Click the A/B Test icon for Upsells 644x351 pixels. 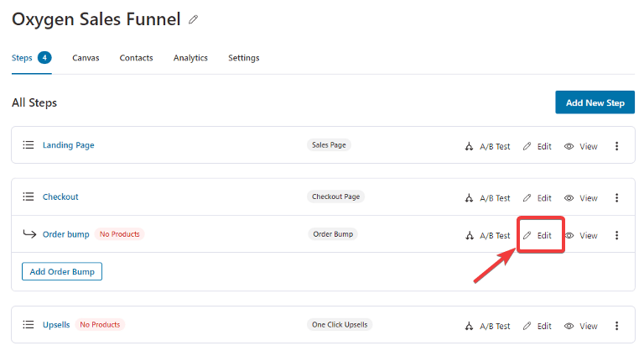point(469,326)
